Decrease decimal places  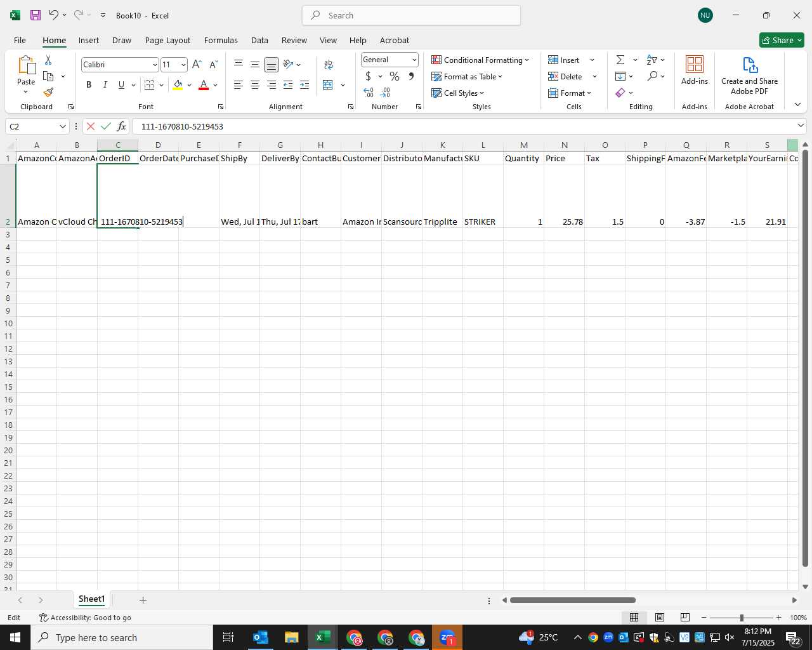click(385, 93)
